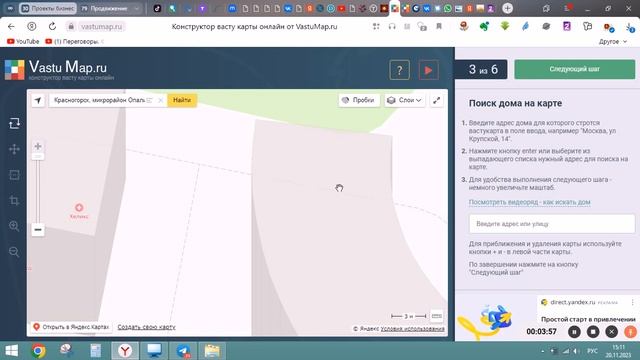Click the Yandex profile icon beside back arrow
The height and width of the screenshot is (360, 640).
point(31,27)
